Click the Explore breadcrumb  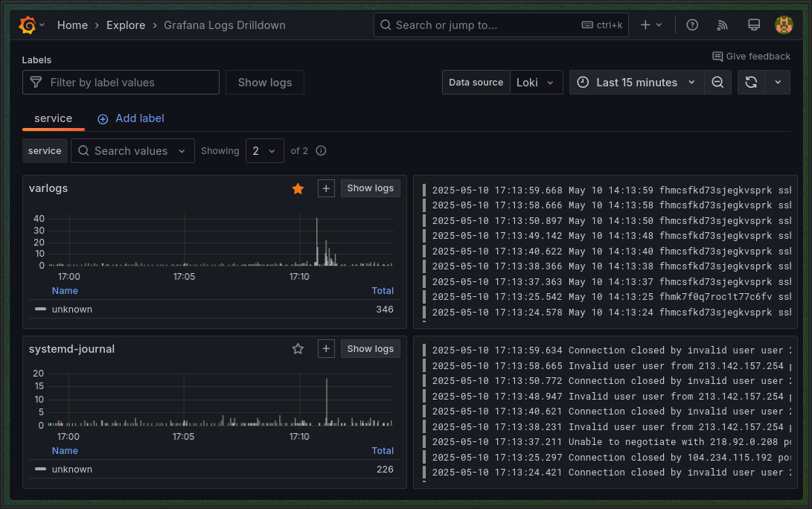126,25
